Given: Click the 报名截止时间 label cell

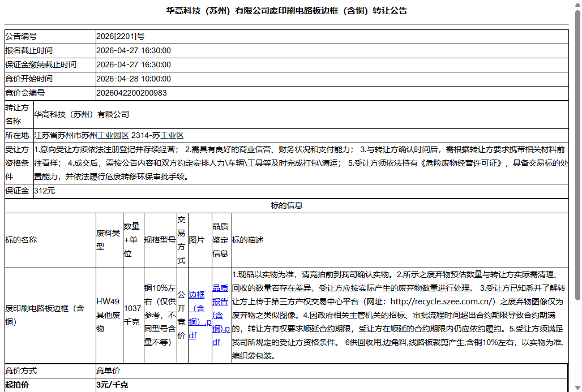Looking at the screenshot, I should click(x=50, y=50).
